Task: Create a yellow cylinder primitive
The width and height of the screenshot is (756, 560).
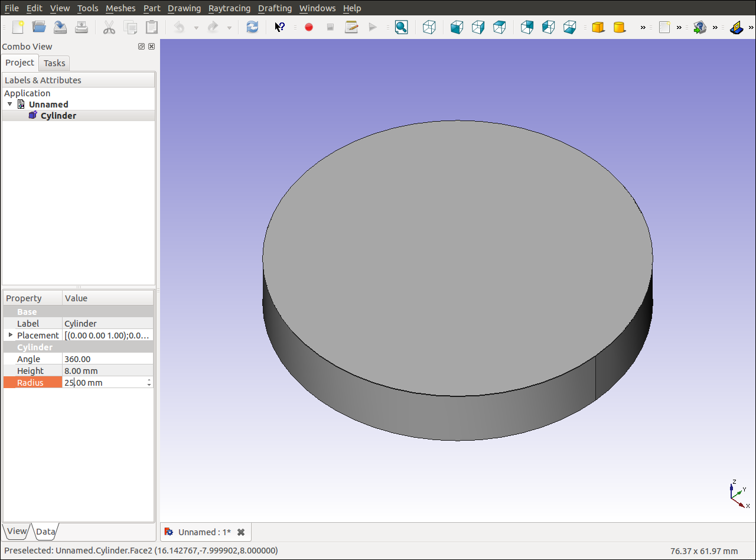Action: click(620, 27)
